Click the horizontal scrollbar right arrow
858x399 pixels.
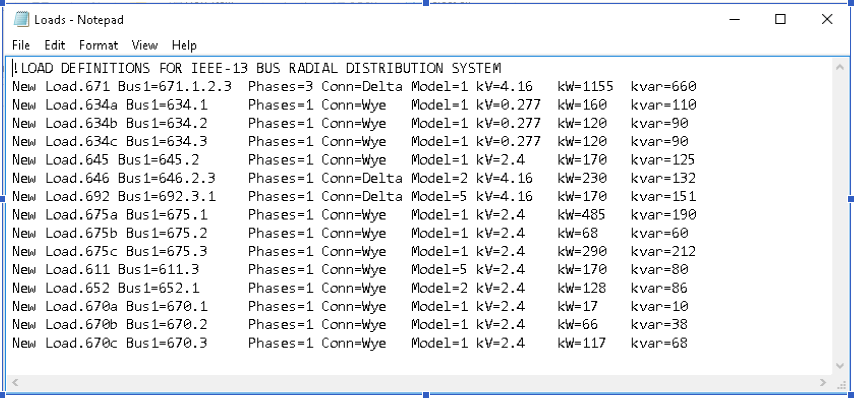click(x=823, y=382)
